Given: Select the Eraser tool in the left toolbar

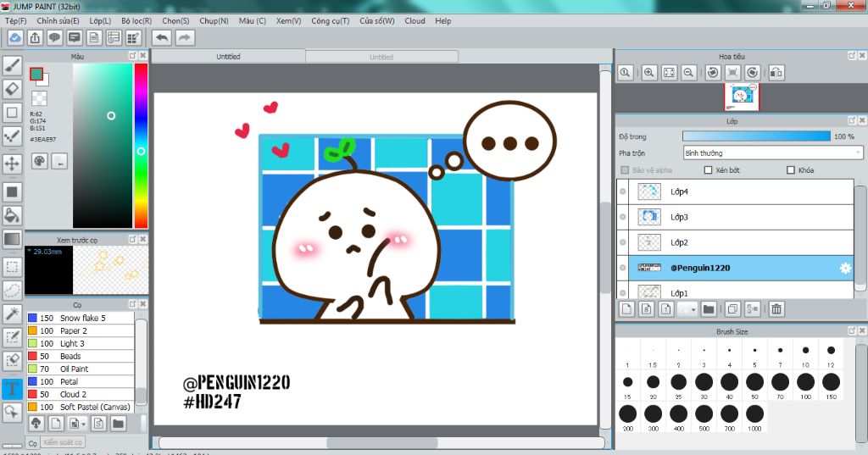Looking at the screenshot, I should click(x=12, y=87).
